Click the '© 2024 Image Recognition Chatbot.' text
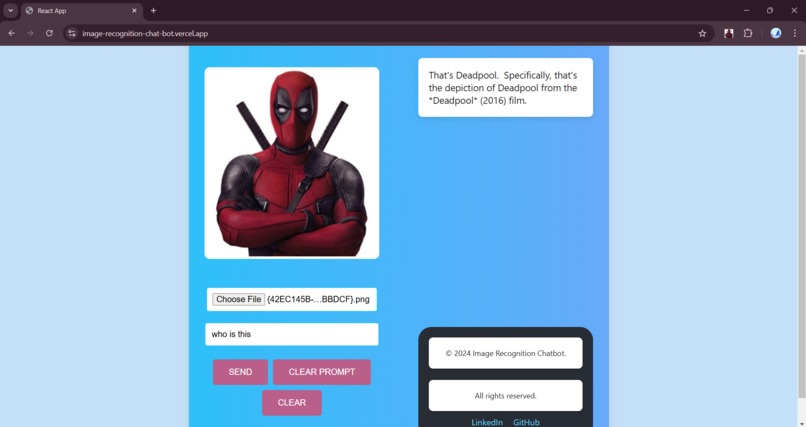Viewport: 806px width, 427px height. coord(505,353)
